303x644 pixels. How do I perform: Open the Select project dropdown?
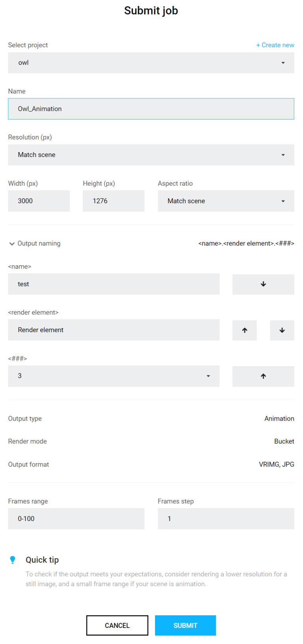pyautogui.click(x=151, y=63)
